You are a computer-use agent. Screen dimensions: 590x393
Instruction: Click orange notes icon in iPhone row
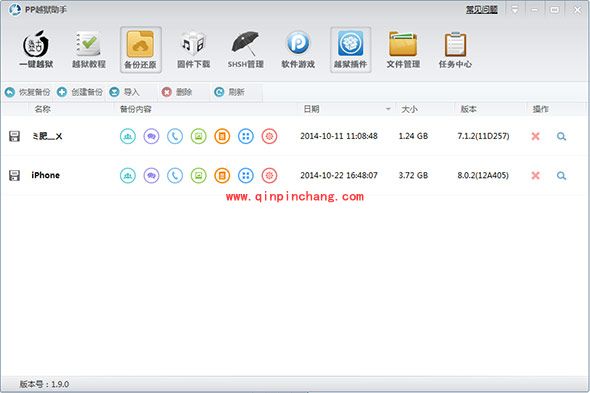(x=222, y=175)
